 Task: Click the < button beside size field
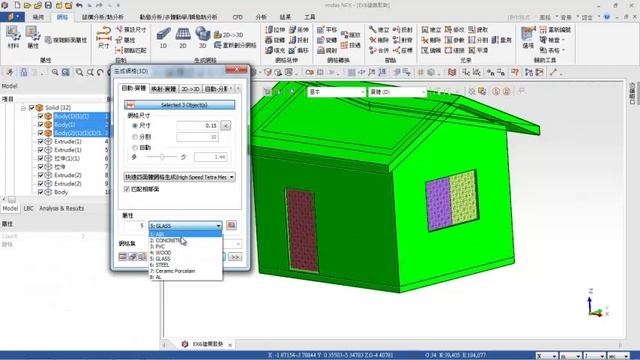[x=226, y=126]
